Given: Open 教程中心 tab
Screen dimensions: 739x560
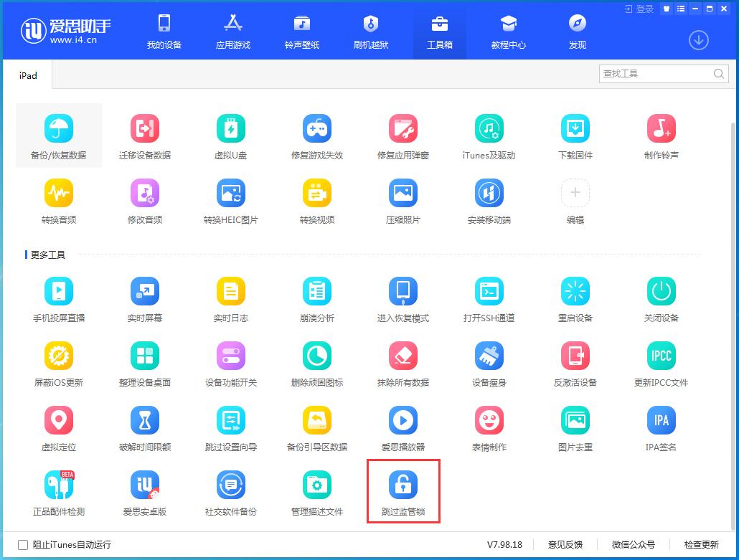Looking at the screenshot, I should 509,32.
